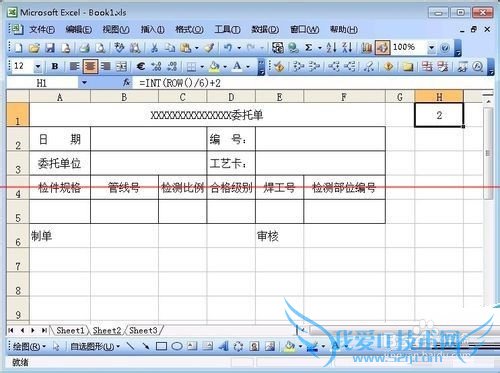500x373 pixels.
Task: Expand the Undo history dropdown arrow
Action: (239, 48)
